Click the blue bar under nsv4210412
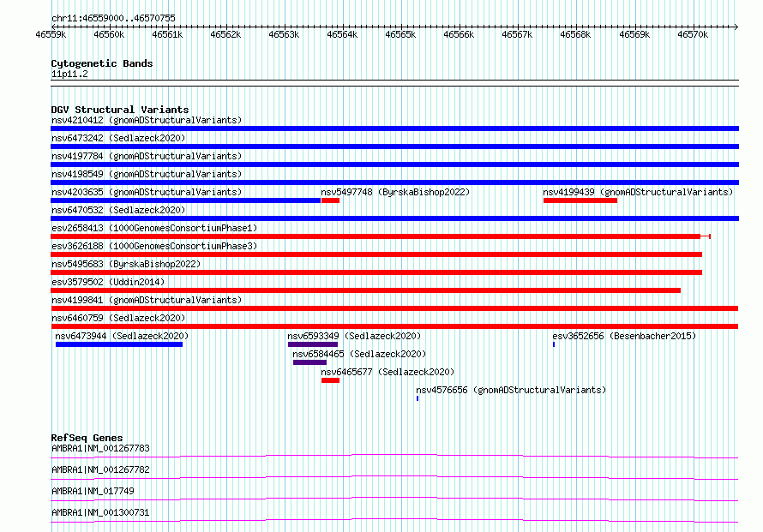Viewport: 763px width, 532px height. click(394, 129)
